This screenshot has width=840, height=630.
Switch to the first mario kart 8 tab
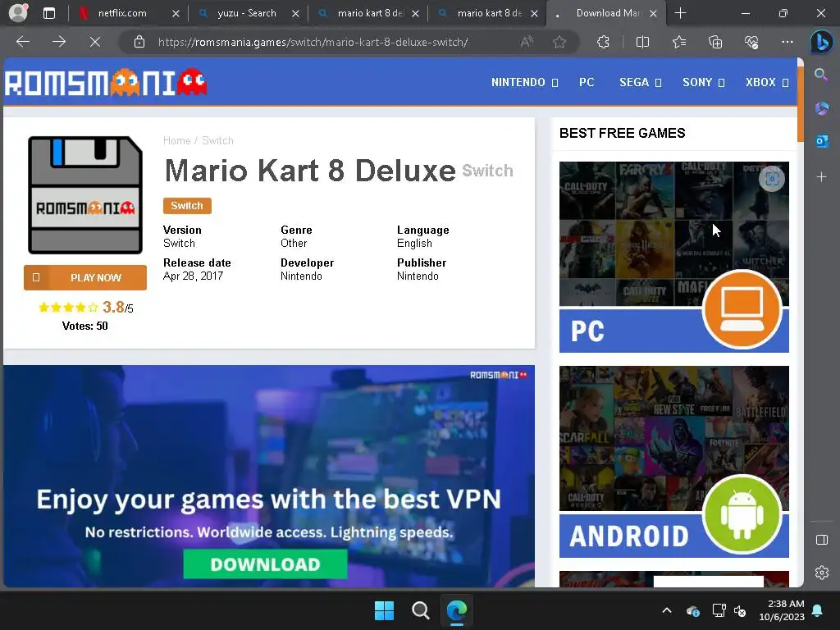368,13
